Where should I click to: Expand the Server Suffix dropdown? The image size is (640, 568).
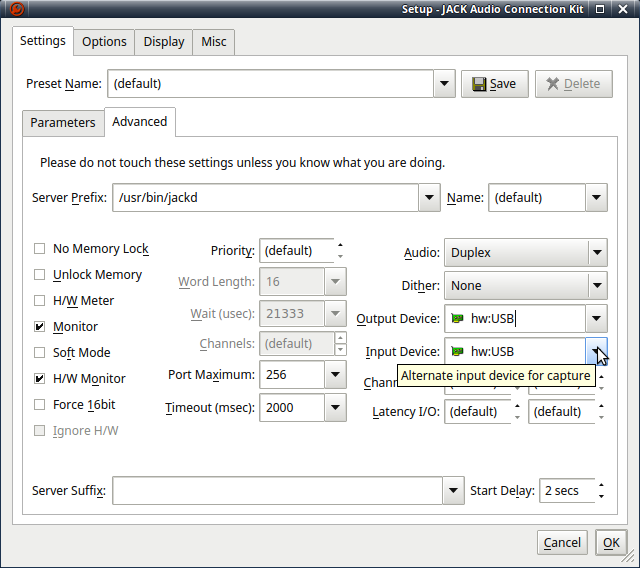453,490
